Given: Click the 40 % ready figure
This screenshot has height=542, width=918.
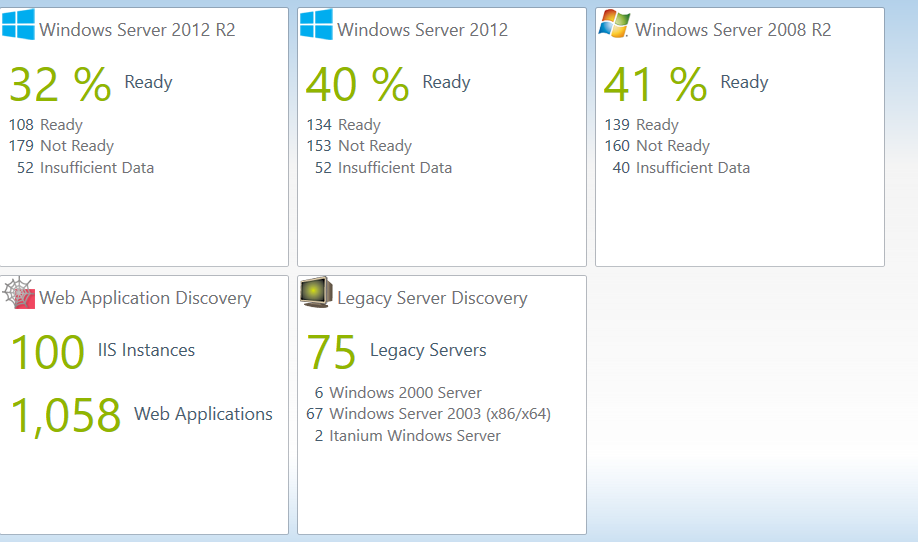Looking at the screenshot, I should point(357,85).
